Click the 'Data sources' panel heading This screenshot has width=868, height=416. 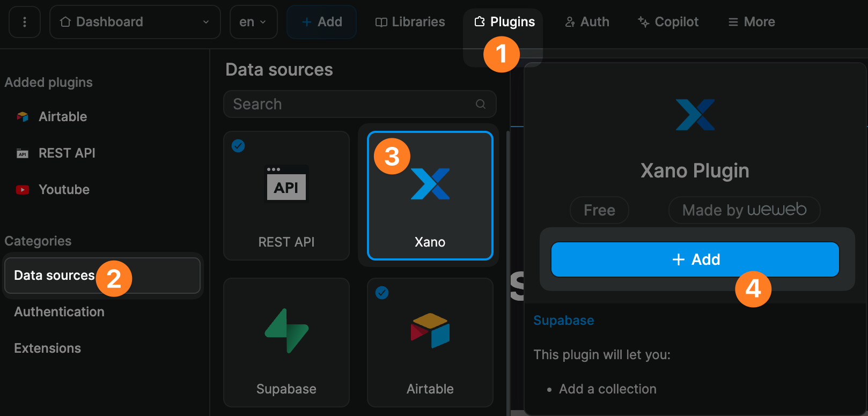click(279, 70)
